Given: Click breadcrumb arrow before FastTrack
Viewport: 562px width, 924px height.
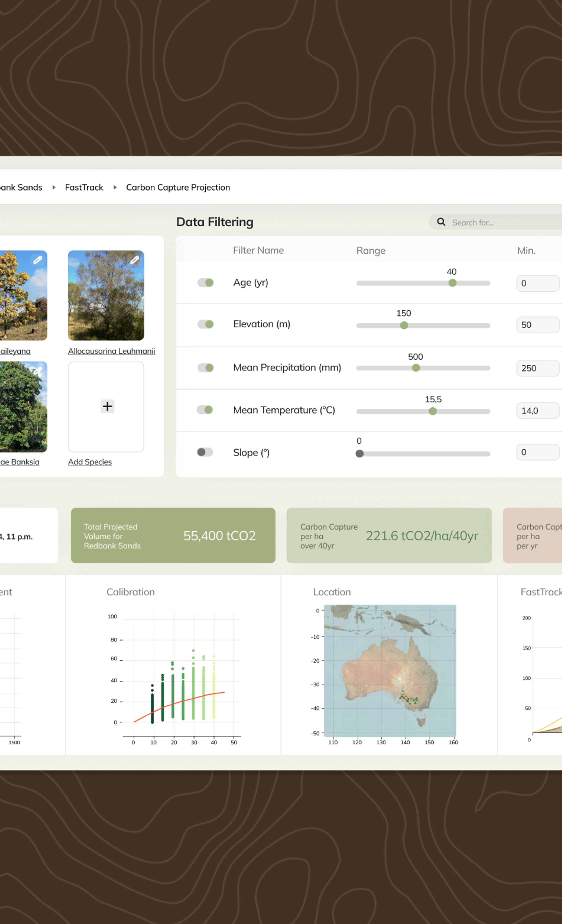Looking at the screenshot, I should (x=54, y=188).
